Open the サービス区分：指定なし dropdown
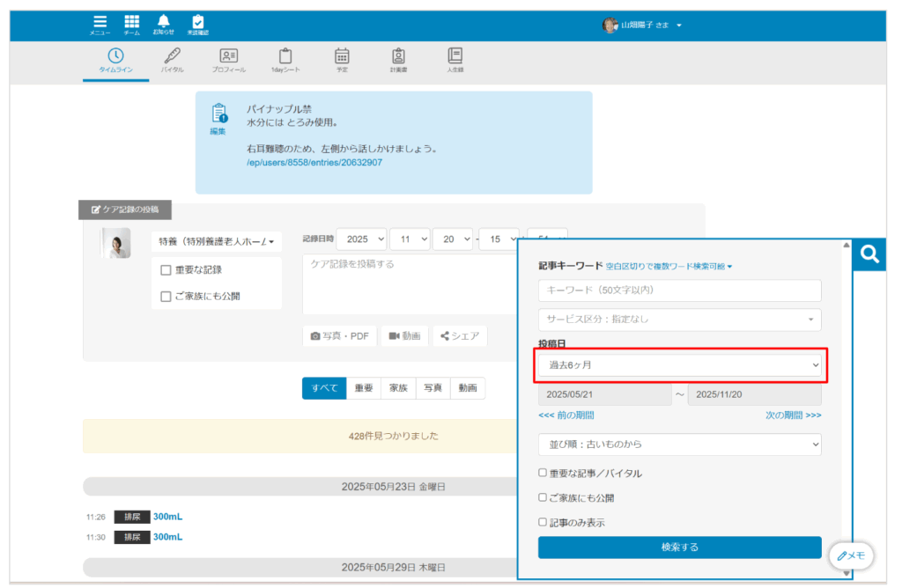Screen dimensions: 902x588 tap(678, 320)
